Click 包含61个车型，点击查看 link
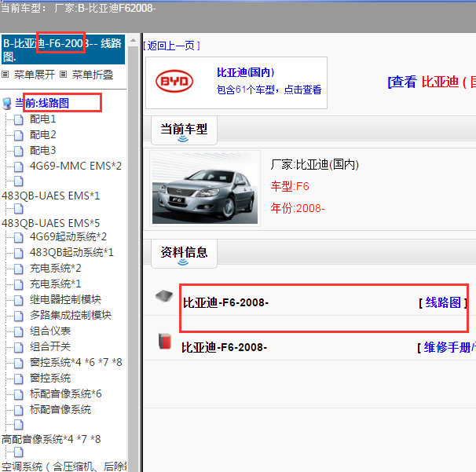Screen dimensions: 476x472 pyautogui.click(x=269, y=90)
